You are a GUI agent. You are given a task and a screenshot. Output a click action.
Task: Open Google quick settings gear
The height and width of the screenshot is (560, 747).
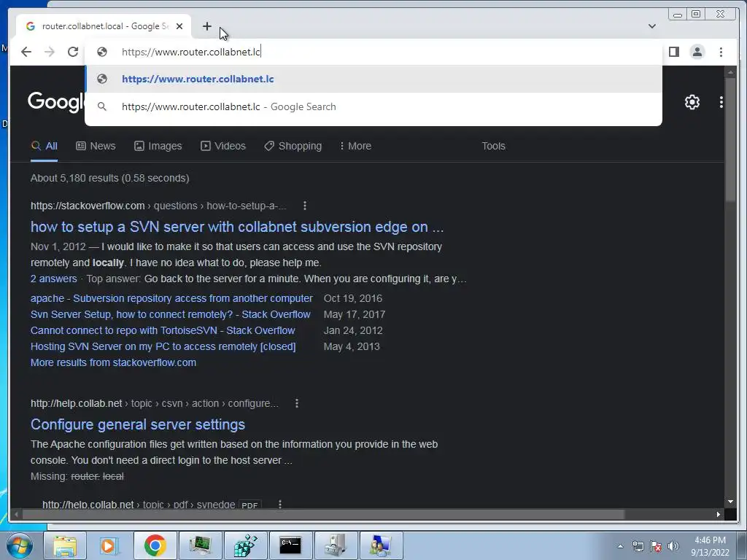(692, 102)
